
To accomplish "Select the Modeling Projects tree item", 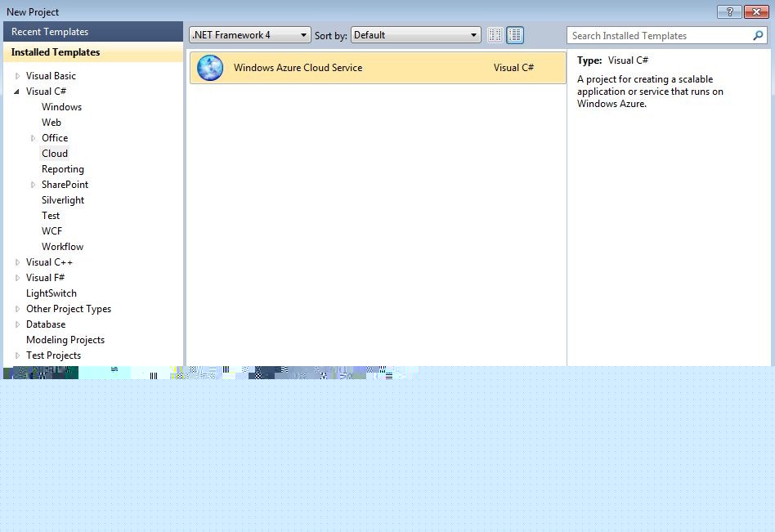I will coord(65,340).
